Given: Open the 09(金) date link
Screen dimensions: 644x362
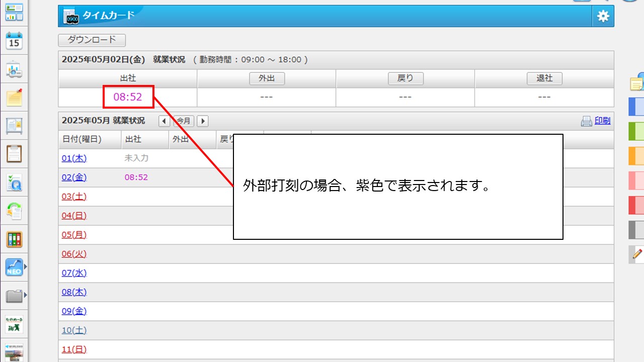Looking at the screenshot, I should (74, 311).
